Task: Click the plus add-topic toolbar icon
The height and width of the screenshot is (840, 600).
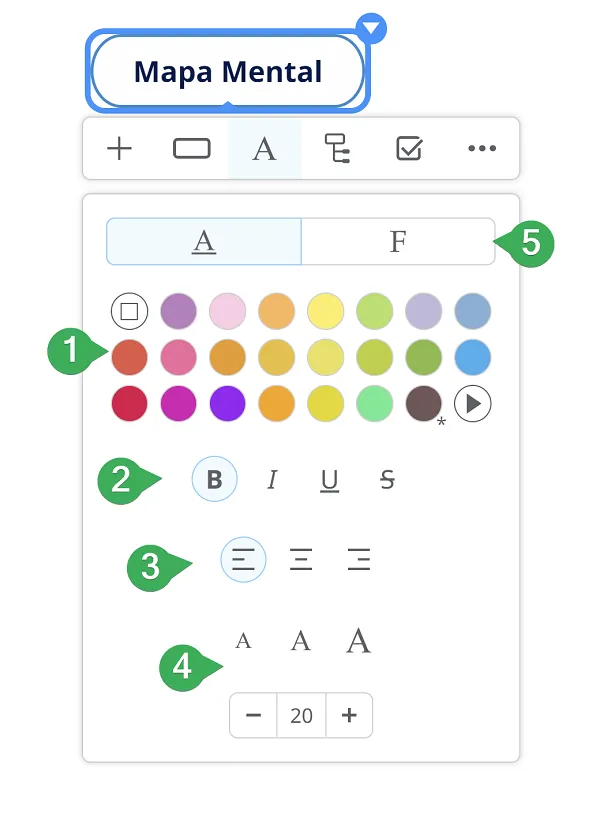Action: [119, 148]
